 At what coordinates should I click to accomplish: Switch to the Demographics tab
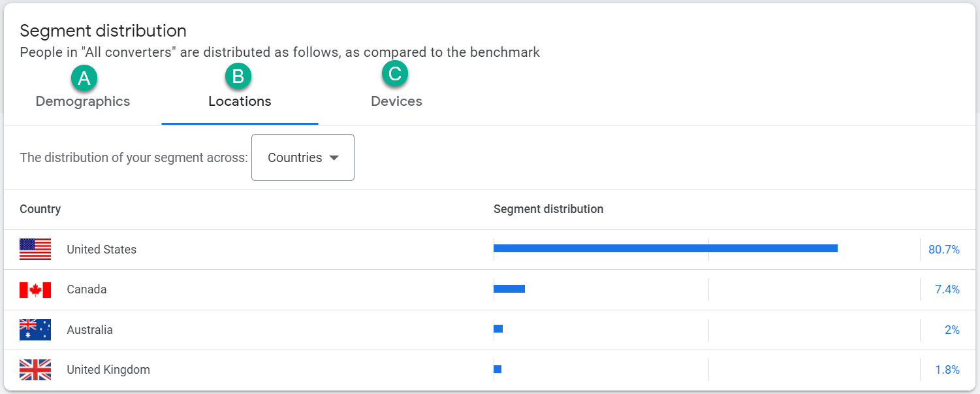(x=83, y=102)
